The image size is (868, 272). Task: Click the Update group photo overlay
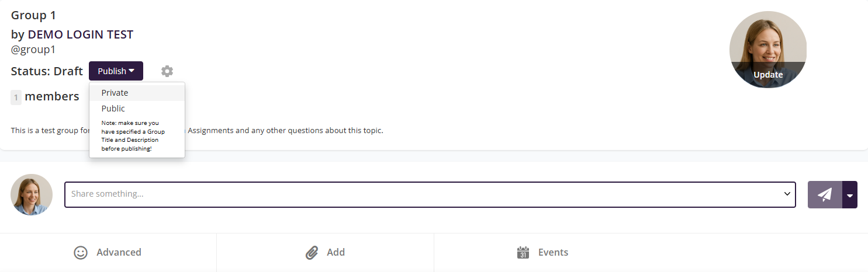pos(767,75)
